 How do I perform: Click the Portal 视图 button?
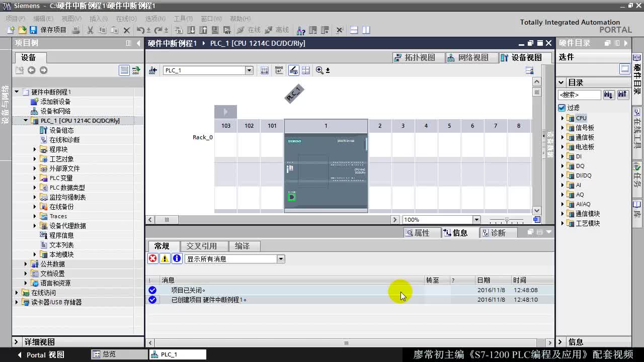click(41, 354)
